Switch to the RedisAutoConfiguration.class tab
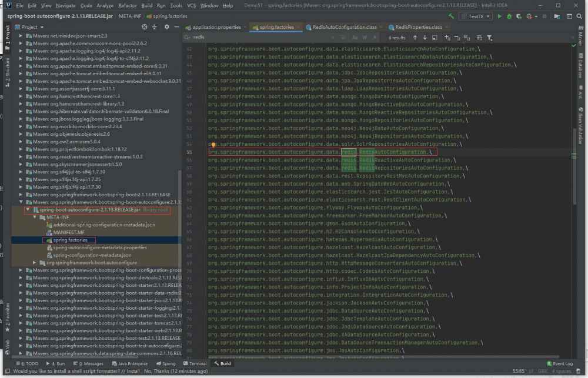 coord(345,27)
